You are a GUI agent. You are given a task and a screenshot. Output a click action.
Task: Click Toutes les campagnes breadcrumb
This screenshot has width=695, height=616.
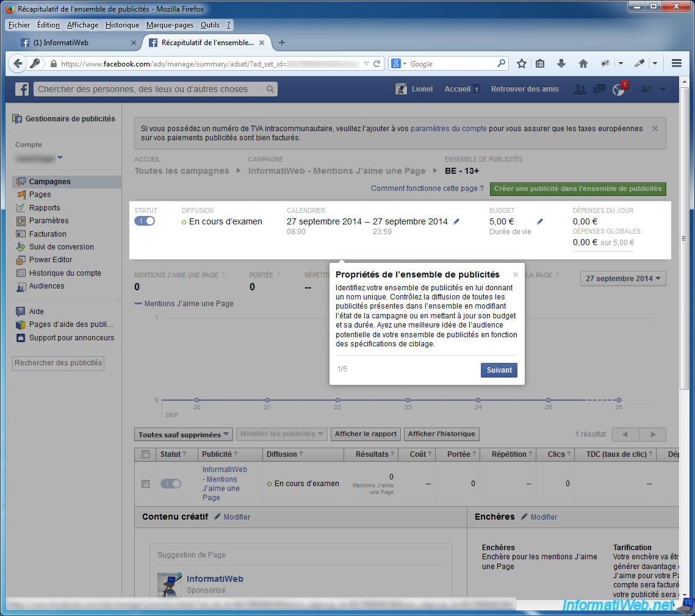click(182, 171)
